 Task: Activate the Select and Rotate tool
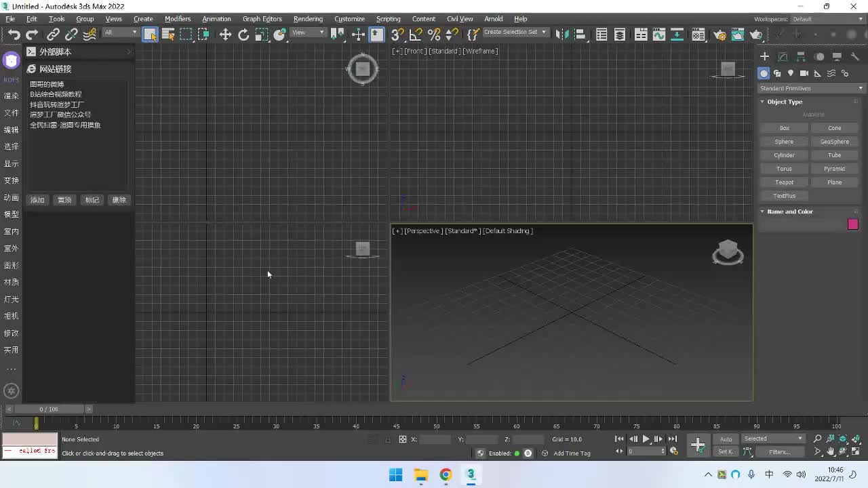coord(243,35)
